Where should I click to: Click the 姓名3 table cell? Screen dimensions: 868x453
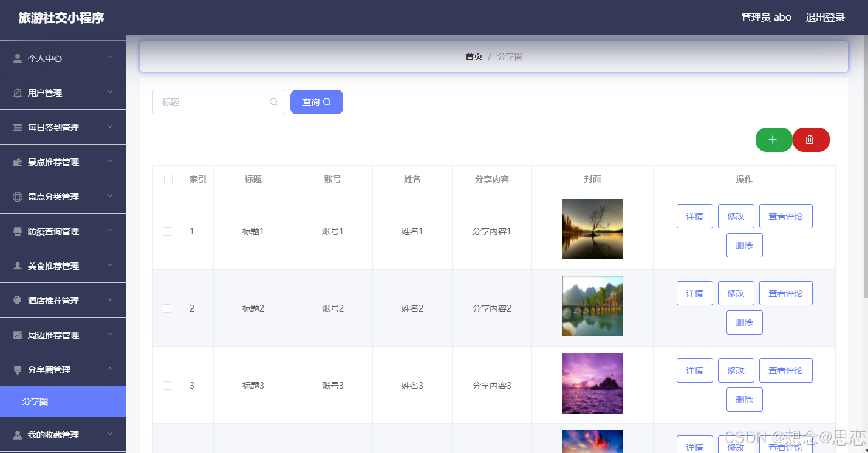(x=412, y=386)
